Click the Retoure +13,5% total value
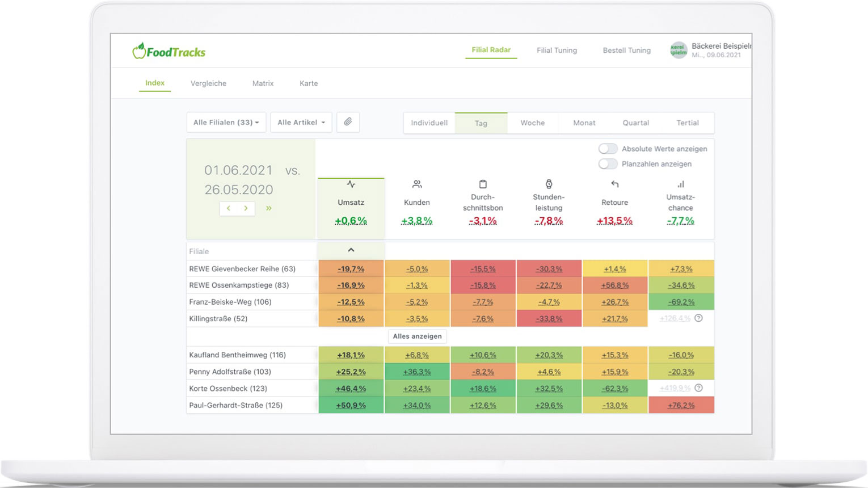The width and height of the screenshot is (868, 488). click(614, 221)
